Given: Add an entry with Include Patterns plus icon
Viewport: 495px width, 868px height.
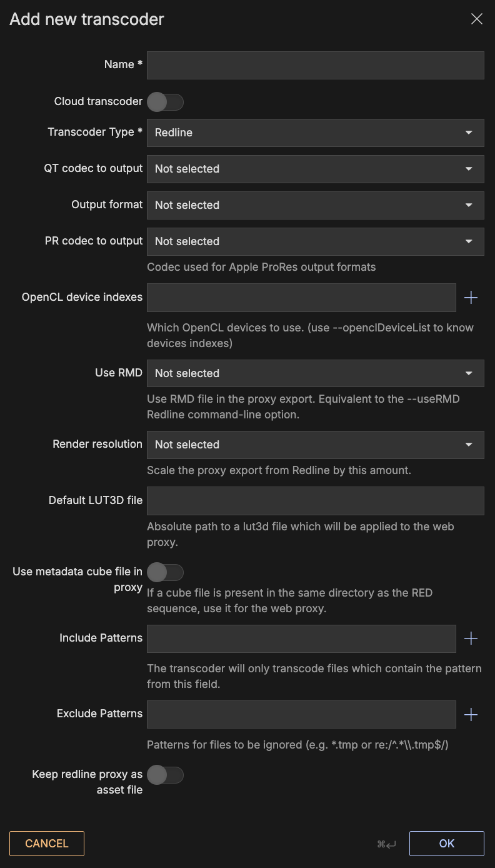Looking at the screenshot, I should coord(471,638).
